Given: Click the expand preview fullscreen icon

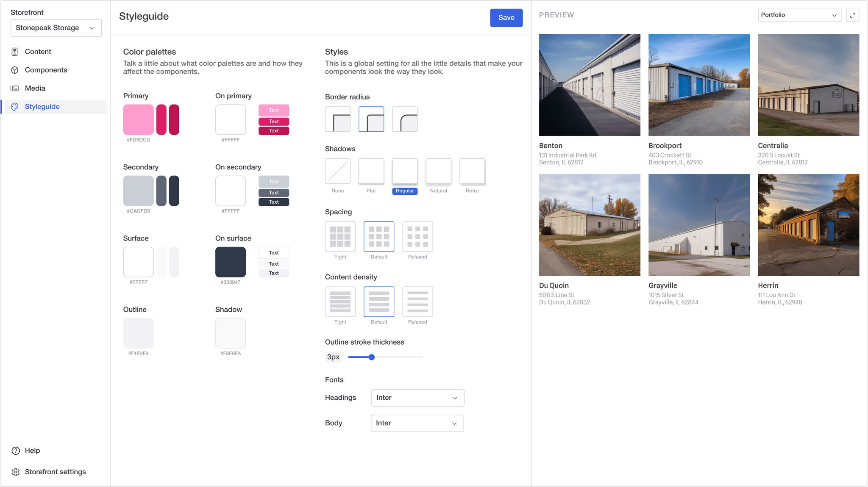Looking at the screenshot, I should [x=852, y=15].
